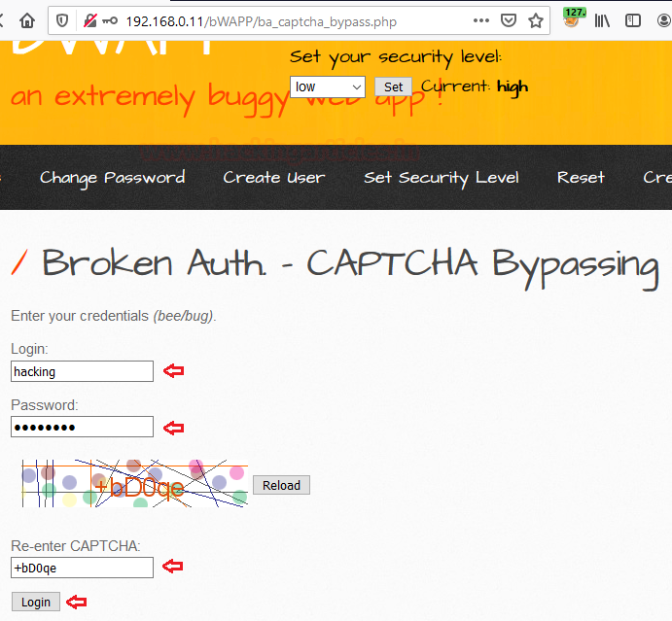
Task: Click the Firefox home icon
Action: point(27,20)
